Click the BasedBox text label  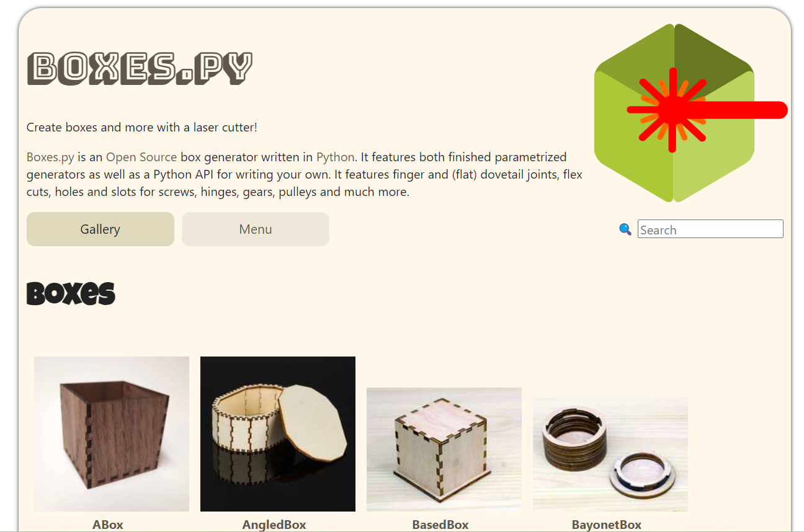pyautogui.click(x=440, y=525)
